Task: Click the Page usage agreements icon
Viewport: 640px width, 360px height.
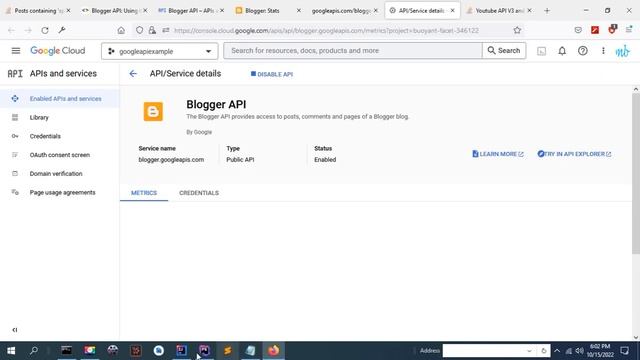Action: tap(15, 192)
